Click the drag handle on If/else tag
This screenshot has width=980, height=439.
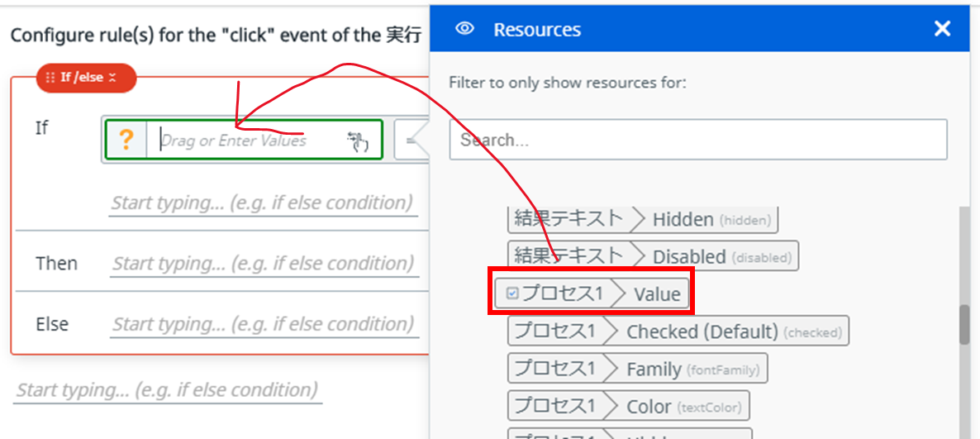point(50,77)
